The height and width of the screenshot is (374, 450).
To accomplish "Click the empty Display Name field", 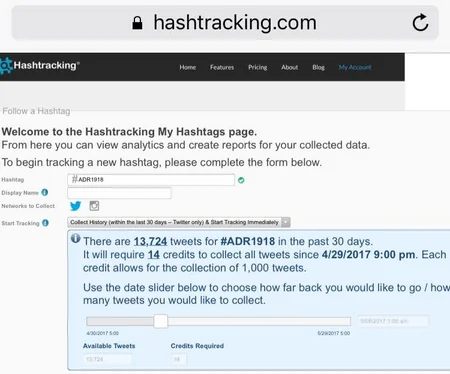I will [119, 193].
